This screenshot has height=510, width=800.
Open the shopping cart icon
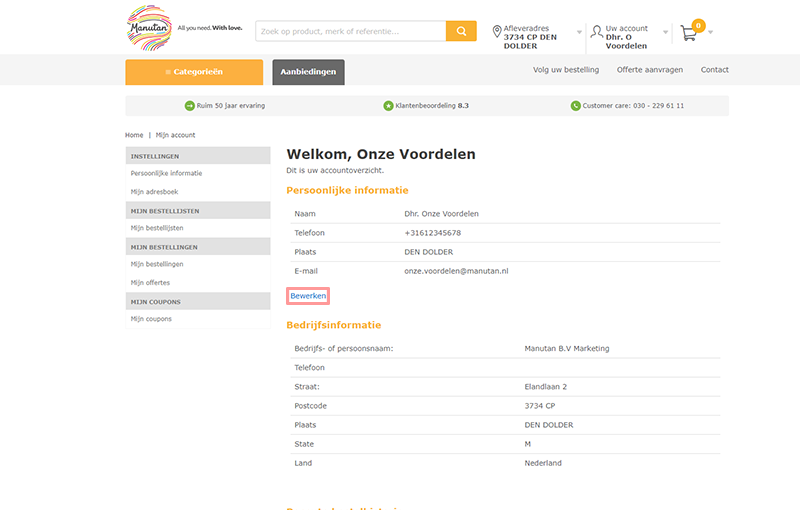(689, 33)
